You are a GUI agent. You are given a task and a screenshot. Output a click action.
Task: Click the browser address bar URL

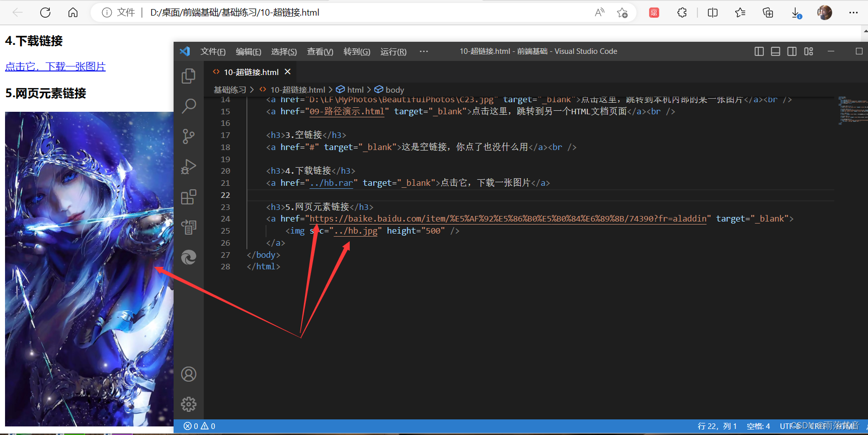click(234, 13)
